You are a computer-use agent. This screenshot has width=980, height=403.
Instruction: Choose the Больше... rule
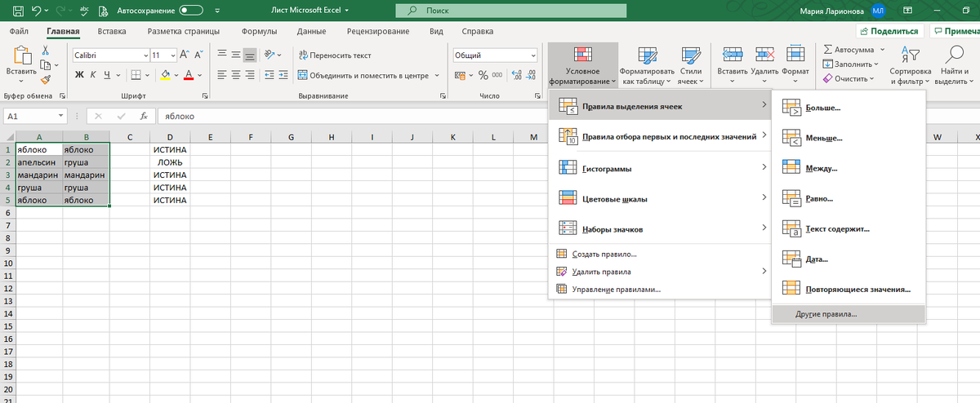pyautogui.click(x=849, y=108)
